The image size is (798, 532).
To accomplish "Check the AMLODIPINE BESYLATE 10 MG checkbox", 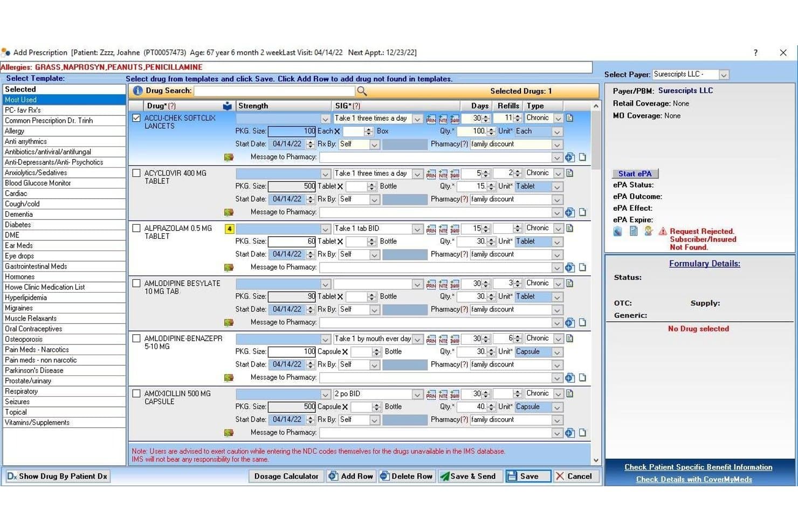I will (136, 283).
